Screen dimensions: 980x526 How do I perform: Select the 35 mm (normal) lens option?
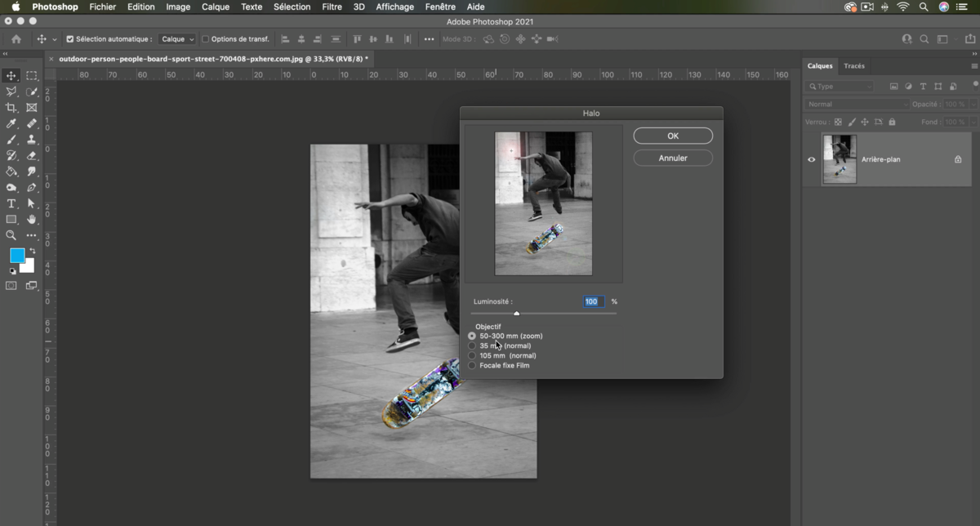pos(472,345)
